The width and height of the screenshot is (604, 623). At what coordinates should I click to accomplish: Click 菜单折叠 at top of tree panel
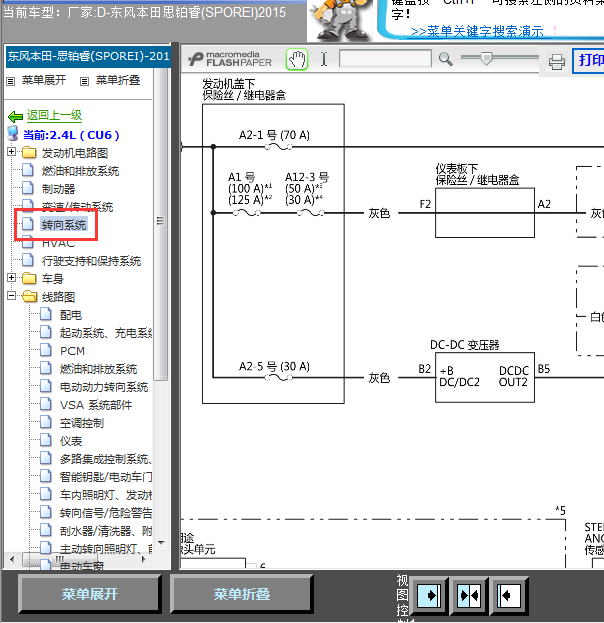click(118, 80)
